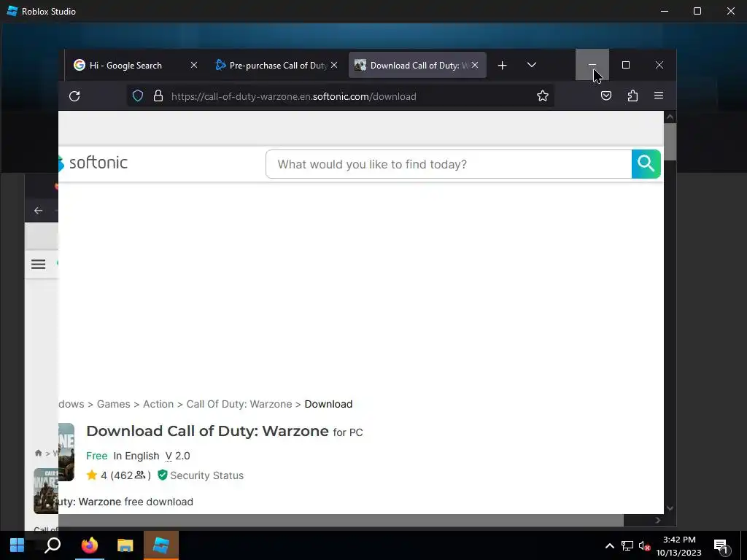Image resolution: width=747 pixels, height=560 pixels.
Task: Open the Save to Pocket icon
Action: point(606,96)
